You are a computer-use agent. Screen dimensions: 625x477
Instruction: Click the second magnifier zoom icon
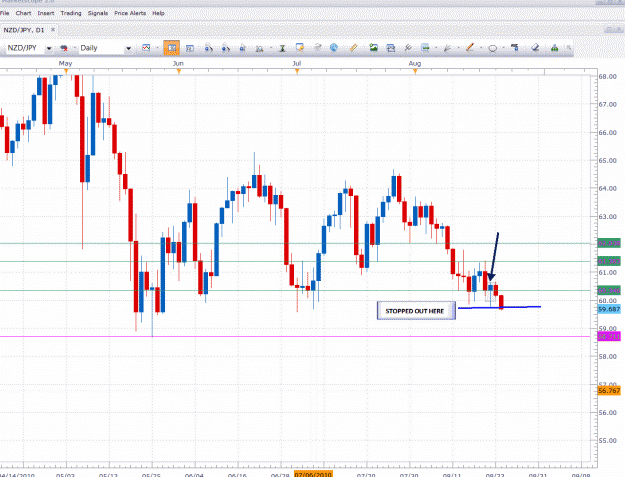pyautogui.click(x=226, y=48)
